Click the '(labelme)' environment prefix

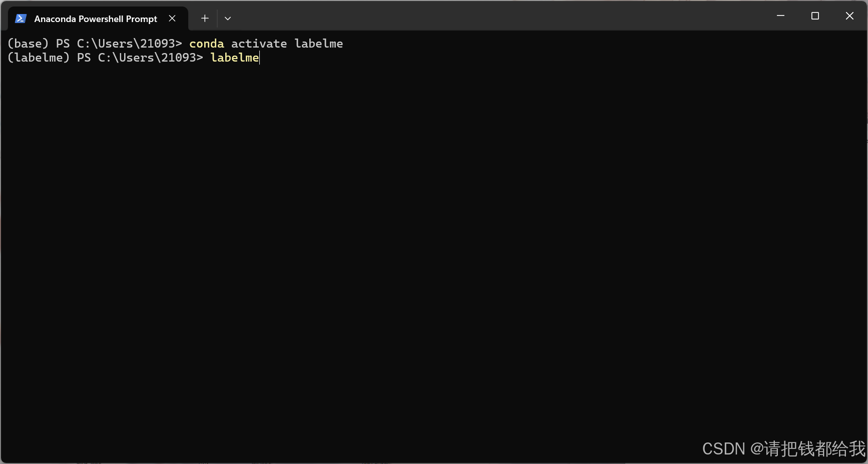point(39,58)
